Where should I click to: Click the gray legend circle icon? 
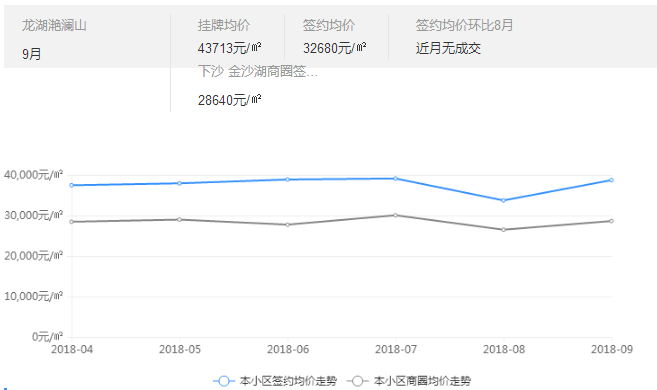pos(357,381)
